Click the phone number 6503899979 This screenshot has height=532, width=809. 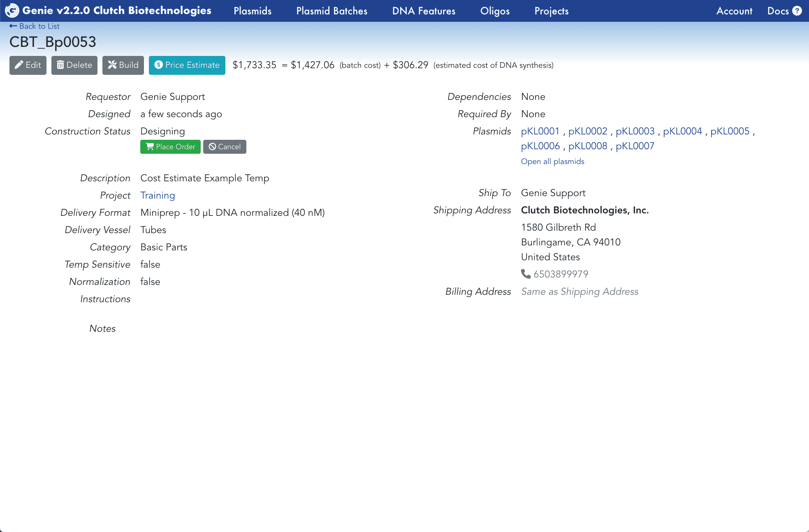pos(561,274)
